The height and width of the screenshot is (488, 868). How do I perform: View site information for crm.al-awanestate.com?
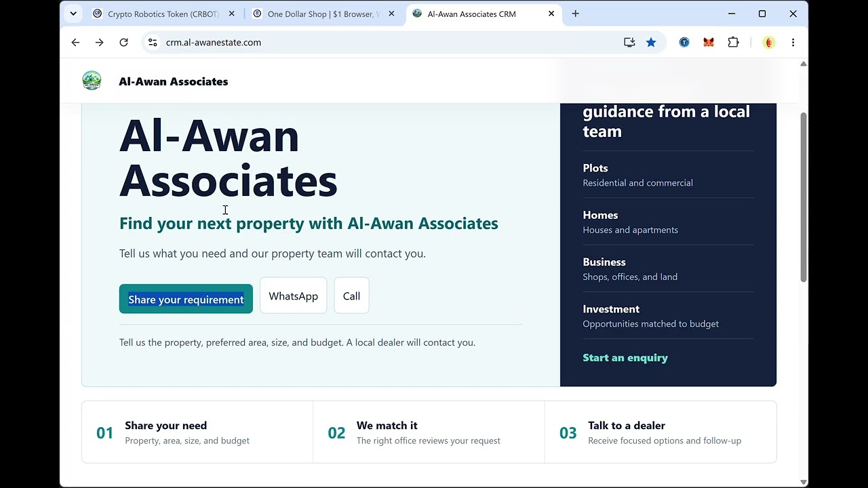coord(153,42)
